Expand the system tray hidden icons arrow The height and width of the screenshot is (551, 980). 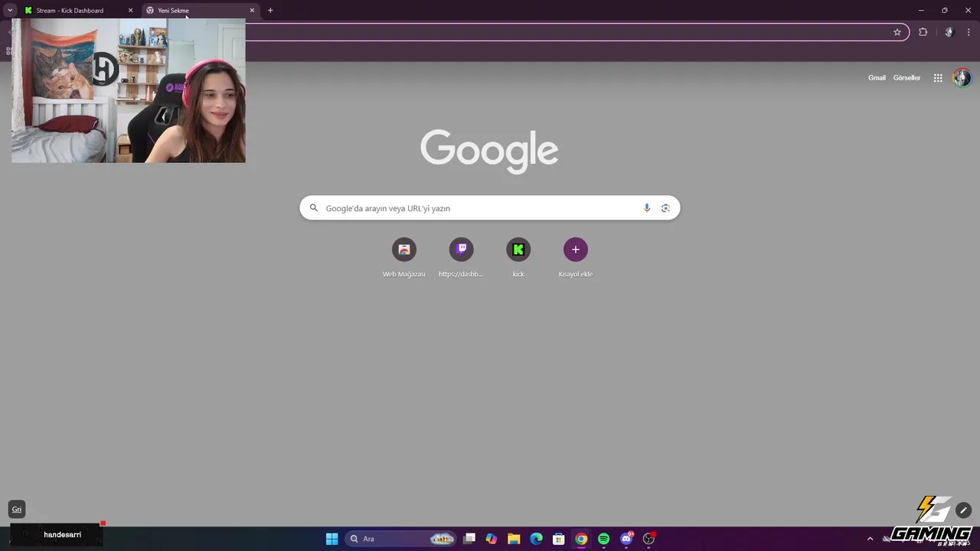[x=870, y=539]
